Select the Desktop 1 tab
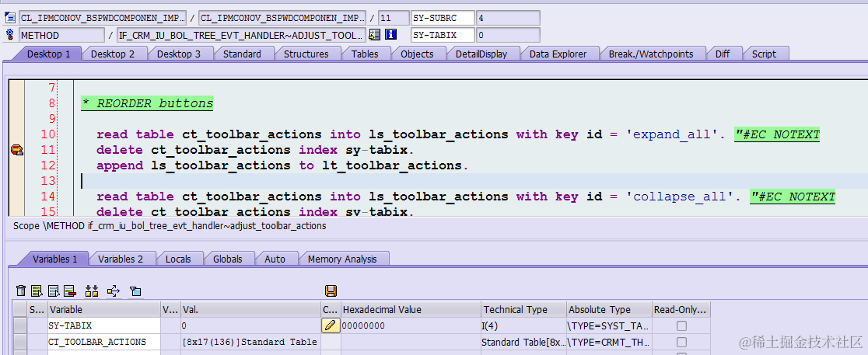868x355 pixels. click(49, 54)
